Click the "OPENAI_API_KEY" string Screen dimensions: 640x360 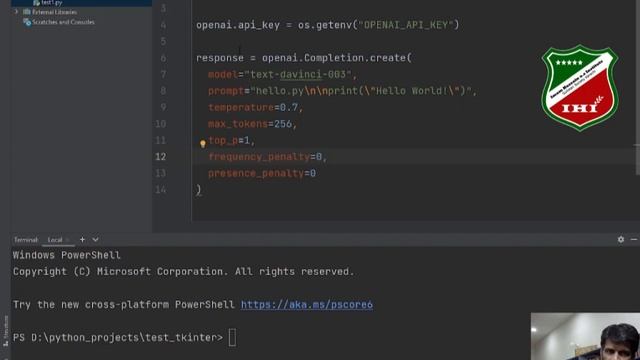pyautogui.click(x=405, y=25)
